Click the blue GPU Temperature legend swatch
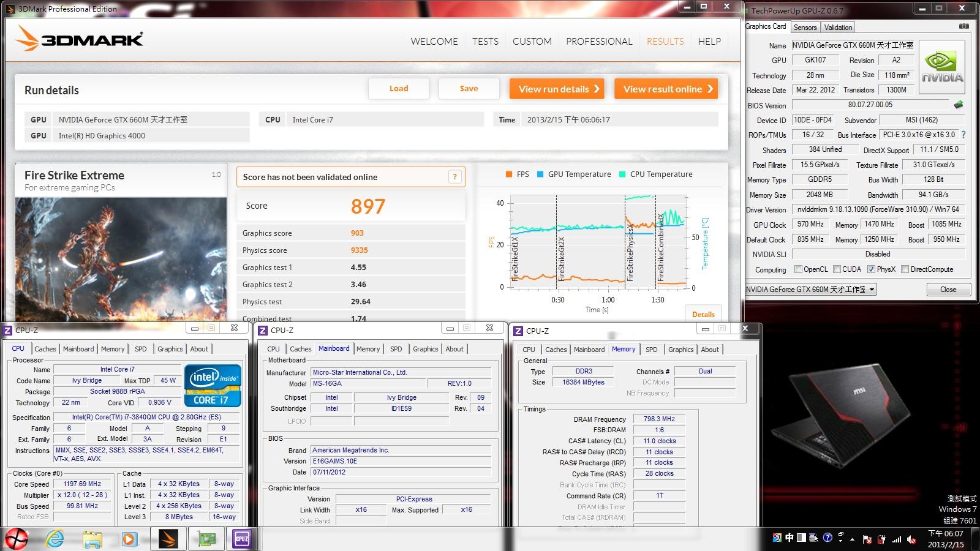980x551 pixels. tap(540, 174)
